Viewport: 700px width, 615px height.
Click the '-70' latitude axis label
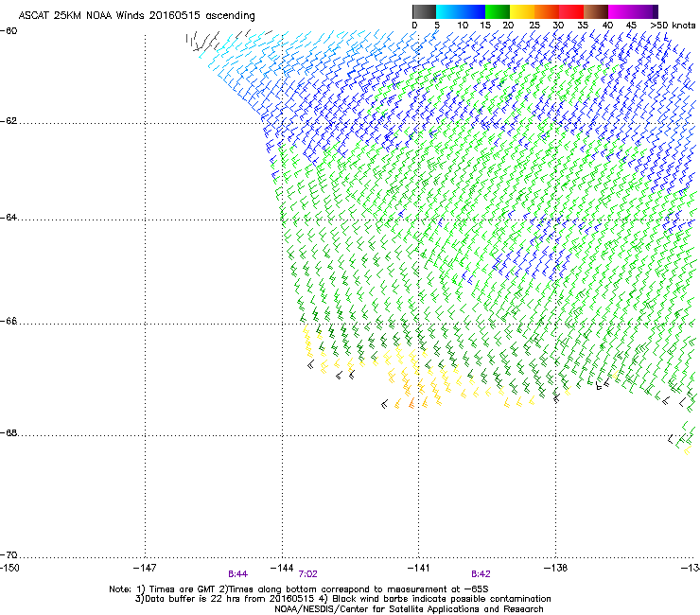(x=9, y=554)
